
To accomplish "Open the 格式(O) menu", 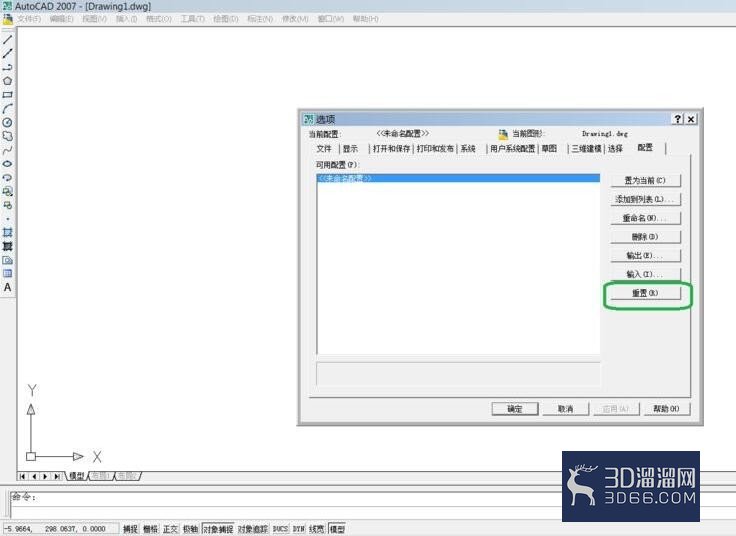I will 159,19.
